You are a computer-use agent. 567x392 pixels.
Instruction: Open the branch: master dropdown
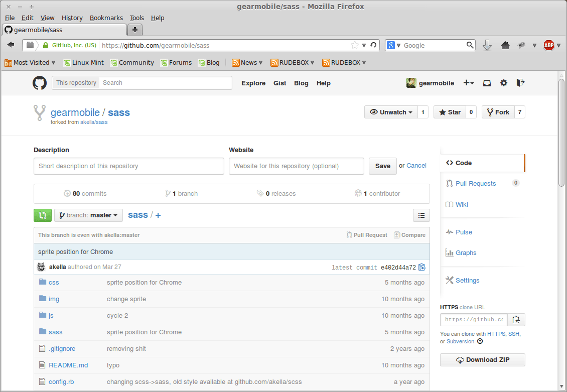point(88,215)
